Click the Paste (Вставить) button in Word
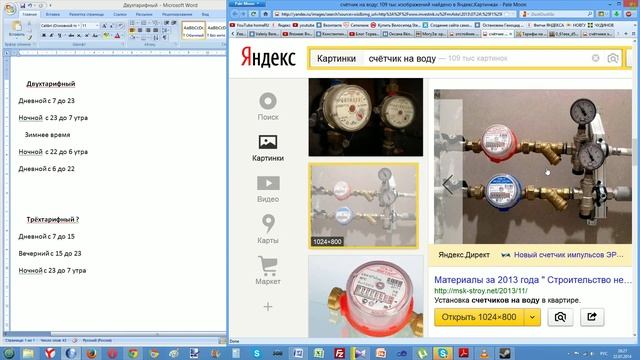The height and width of the screenshot is (360, 640). click(16, 30)
